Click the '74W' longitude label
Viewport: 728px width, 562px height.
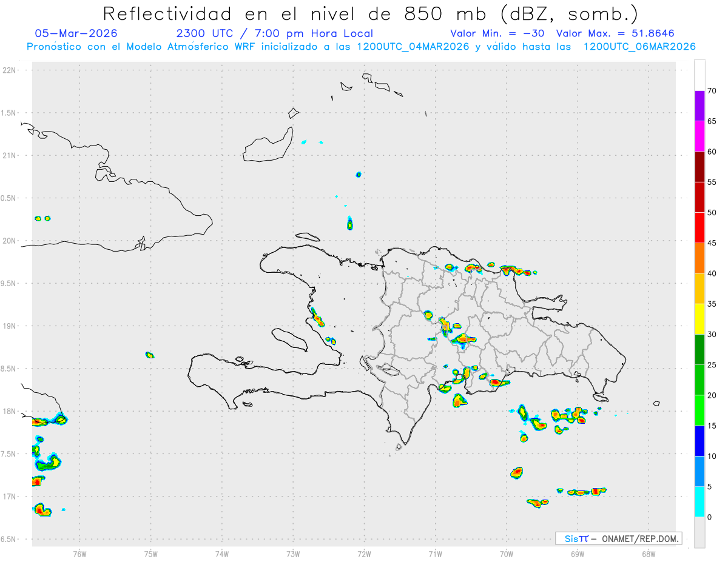(222, 554)
